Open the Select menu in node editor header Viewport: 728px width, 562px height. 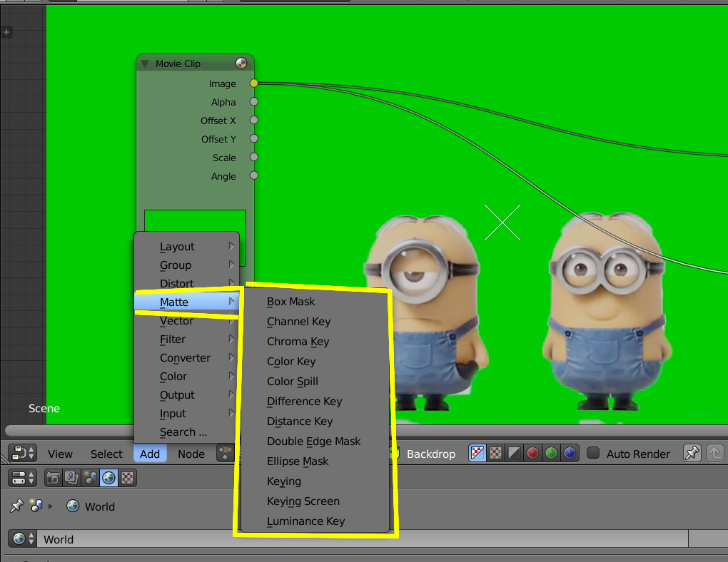click(106, 454)
